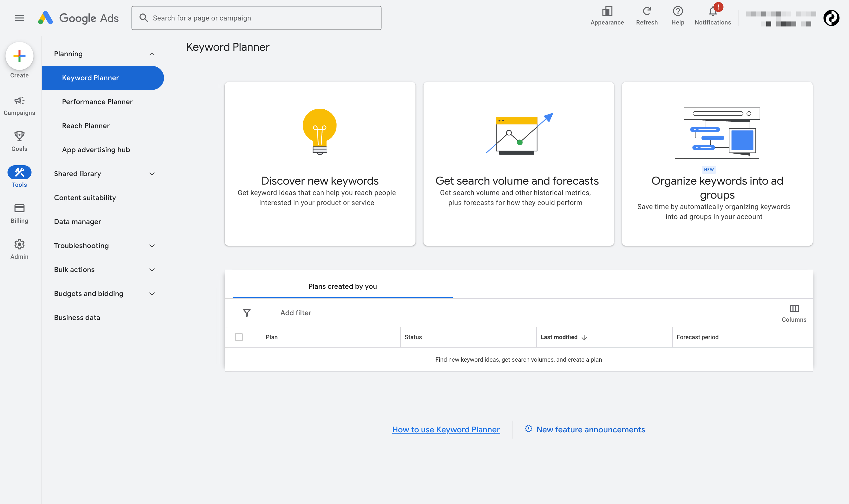The width and height of the screenshot is (849, 504).
Task: Click the sort arrow beside Last modified
Action: (x=584, y=337)
